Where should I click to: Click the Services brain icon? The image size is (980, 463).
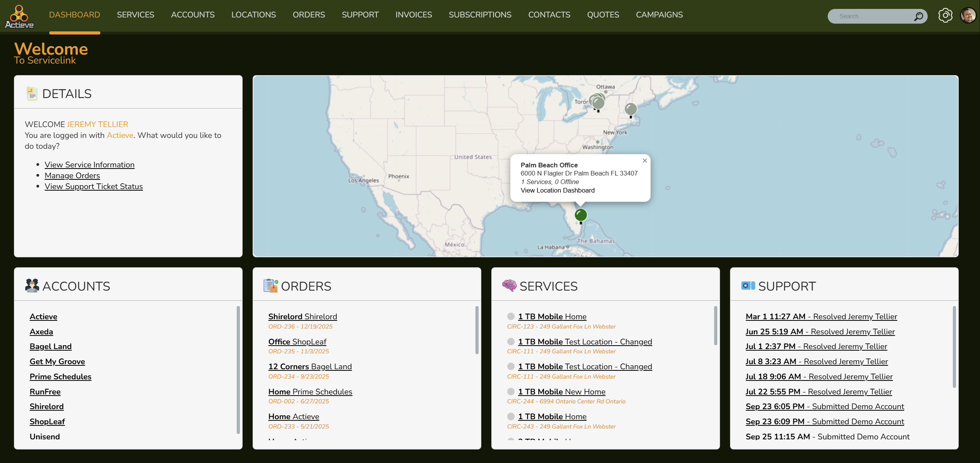point(509,286)
